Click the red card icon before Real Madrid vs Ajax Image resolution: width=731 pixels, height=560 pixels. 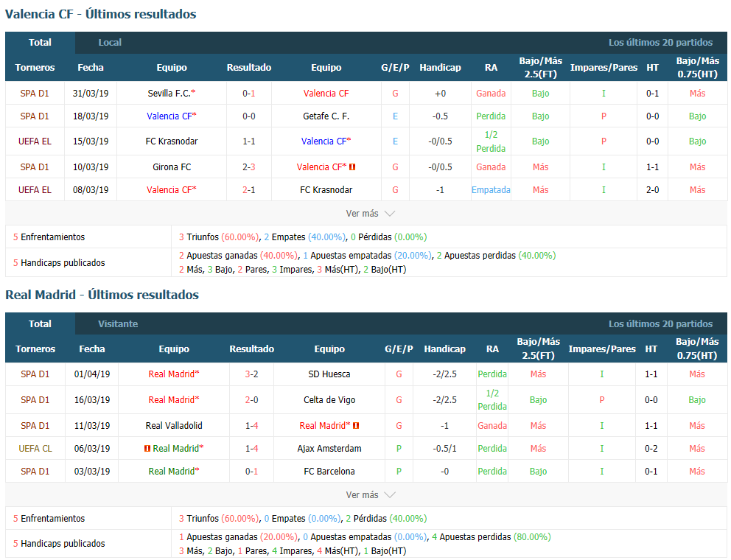click(x=147, y=449)
